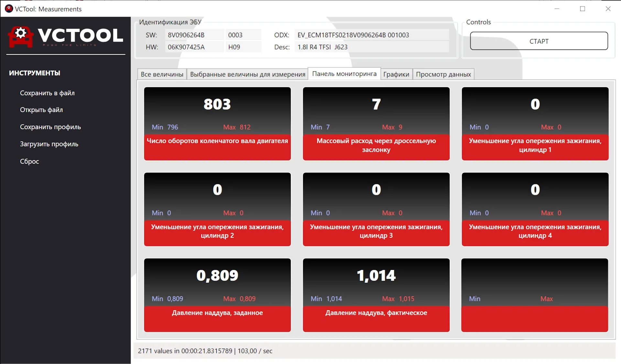The height and width of the screenshot is (364, 621).
Task: Click actual boost pressure tile 1,014
Action: tap(376, 295)
